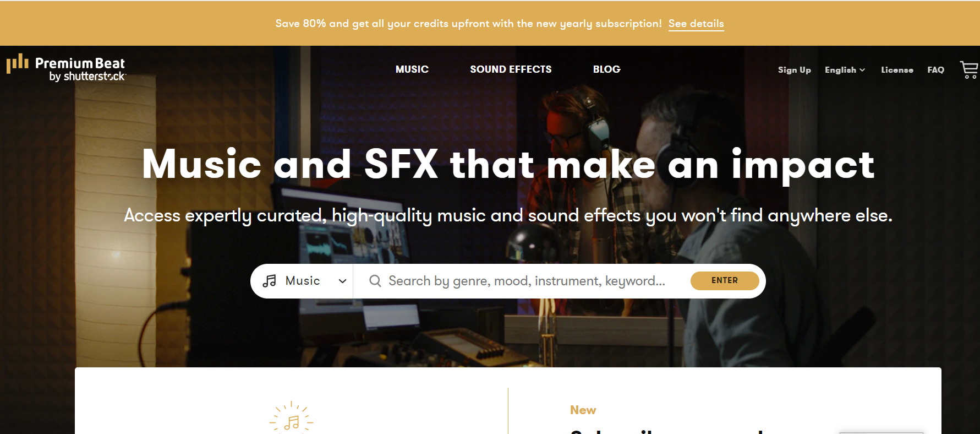Click the magnifier icon in search bar

(375, 281)
